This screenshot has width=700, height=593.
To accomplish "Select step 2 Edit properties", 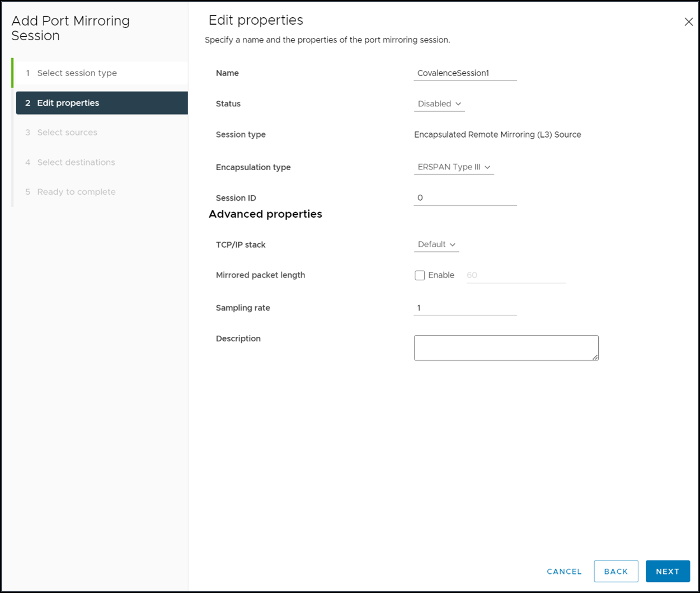I will (102, 103).
